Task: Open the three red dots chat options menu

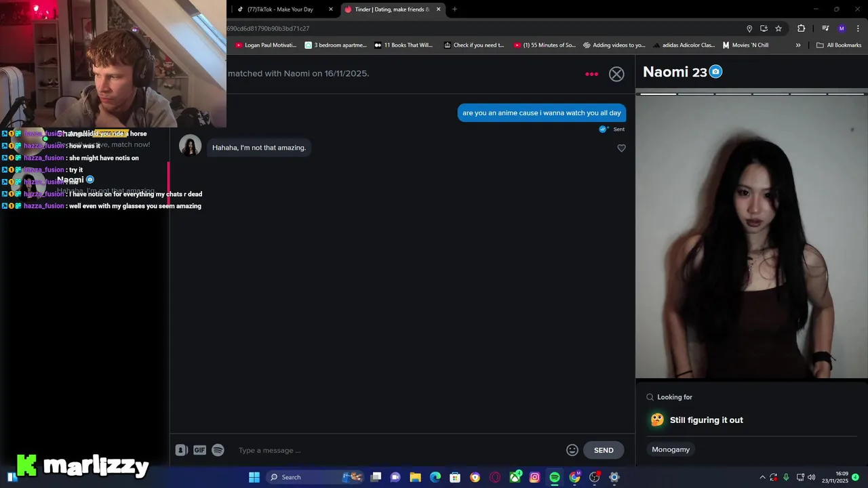Action: [591, 74]
